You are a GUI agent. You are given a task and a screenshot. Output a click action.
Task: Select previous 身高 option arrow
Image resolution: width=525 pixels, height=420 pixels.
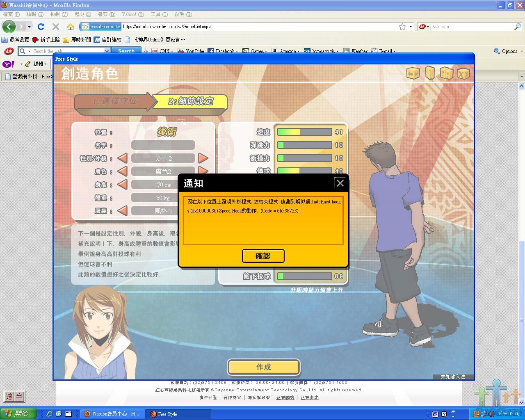coord(122,185)
